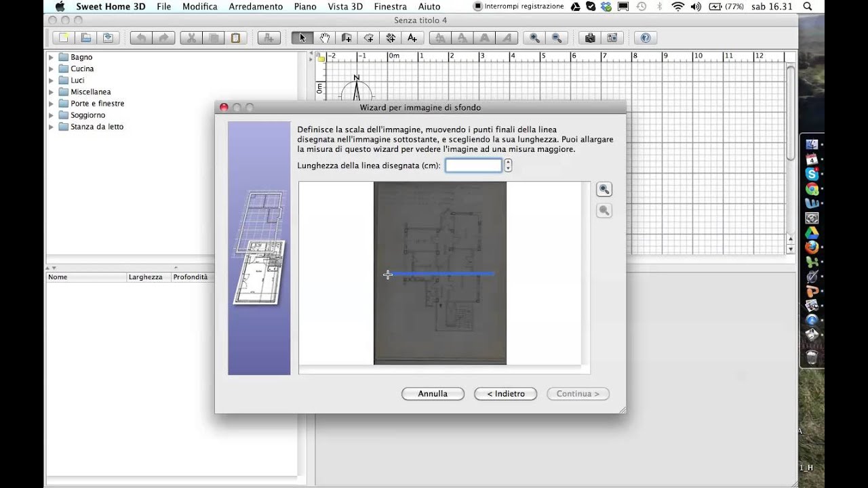Screen dimensions: 868x488
Task: Click the toolbar Zoom in magnifier
Action: (x=535, y=38)
